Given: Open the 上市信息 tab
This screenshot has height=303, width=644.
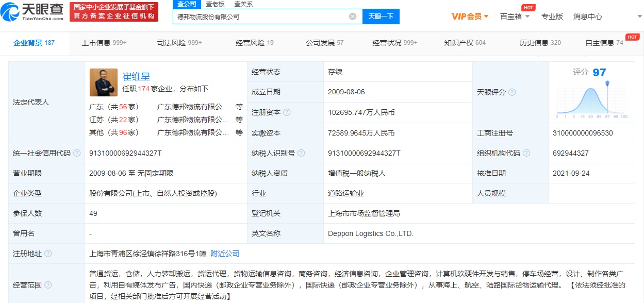Looking at the screenshot, I should (x=104, y=43).
